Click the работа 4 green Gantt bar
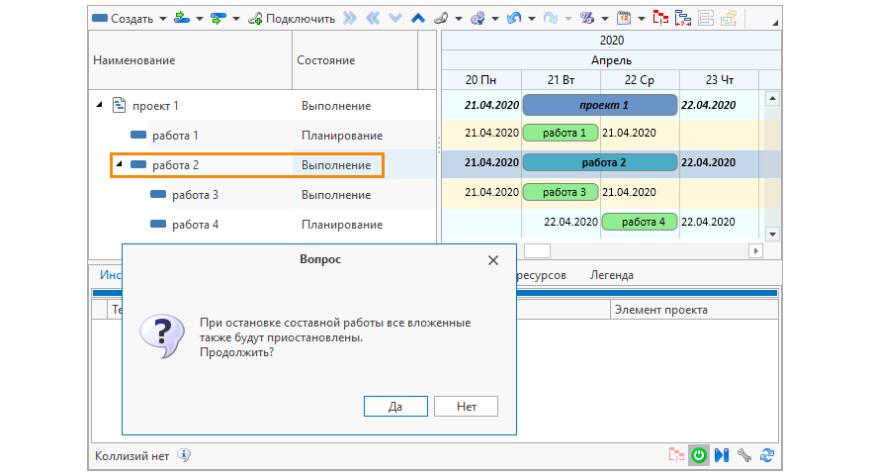870x475 pixels. [639, 222]
